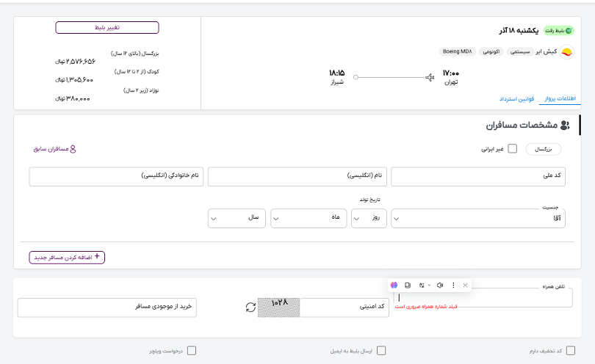Screen dimensions: 595x364
Task: Click the اکونومی class tag
Action: (491, 52)
